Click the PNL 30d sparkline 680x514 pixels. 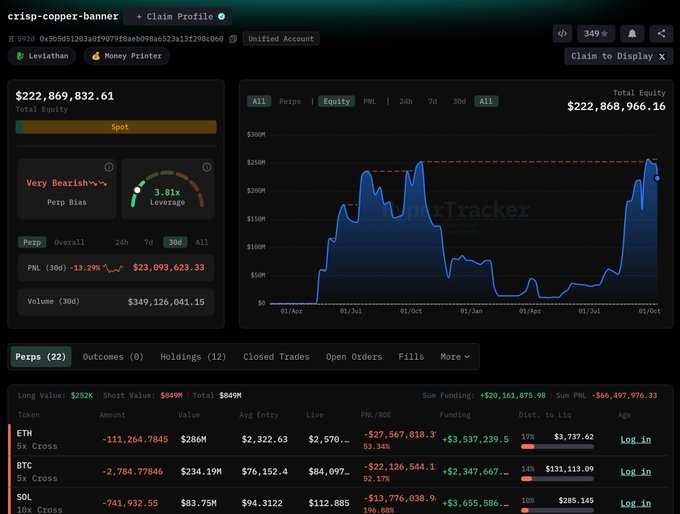click(113, 268)
